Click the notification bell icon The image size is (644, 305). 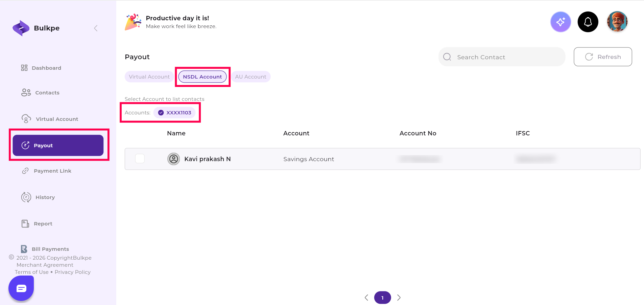pos(588,22)
